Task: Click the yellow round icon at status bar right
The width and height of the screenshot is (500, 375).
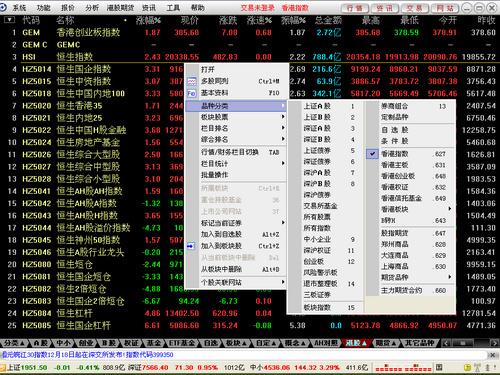Action: click(x=467, y=367)
